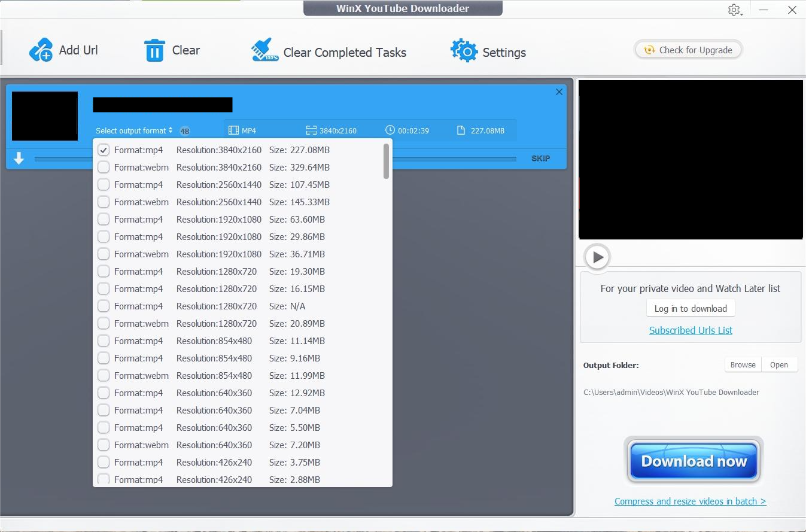The image size is (806, 532).
Task: Click Browse to choose output folder
Action: 743,365
